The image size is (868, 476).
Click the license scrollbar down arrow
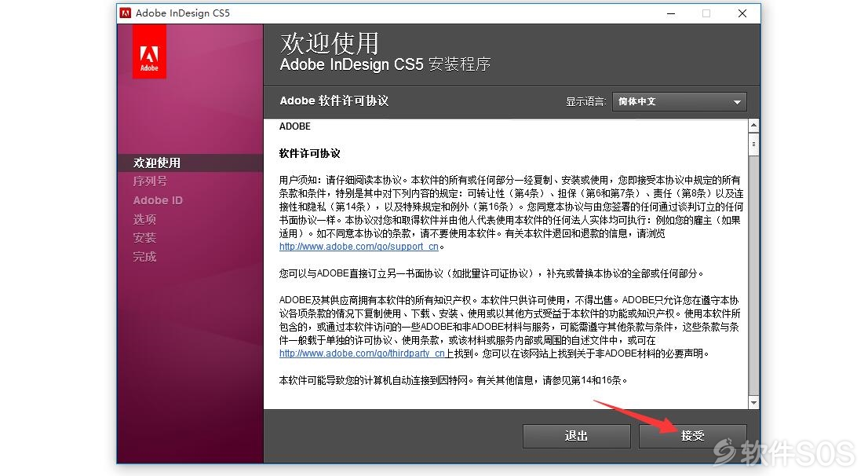coord(753,403)
